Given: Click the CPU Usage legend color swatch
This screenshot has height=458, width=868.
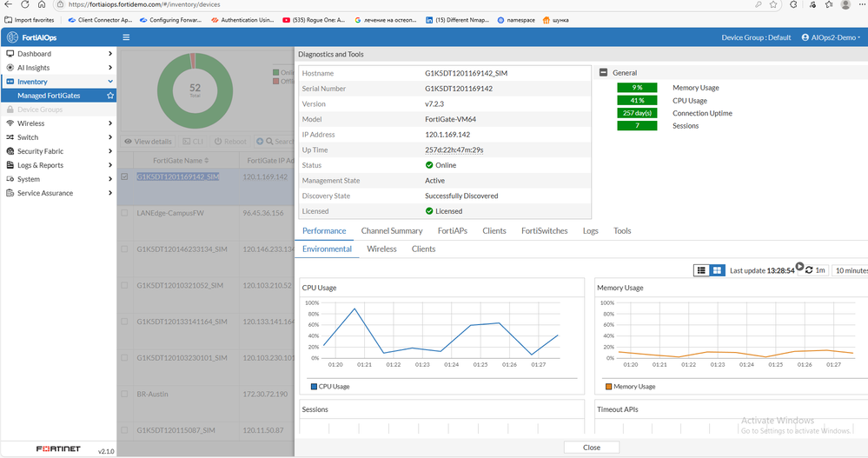Looking at the screenshot, I should coord(314,386).
